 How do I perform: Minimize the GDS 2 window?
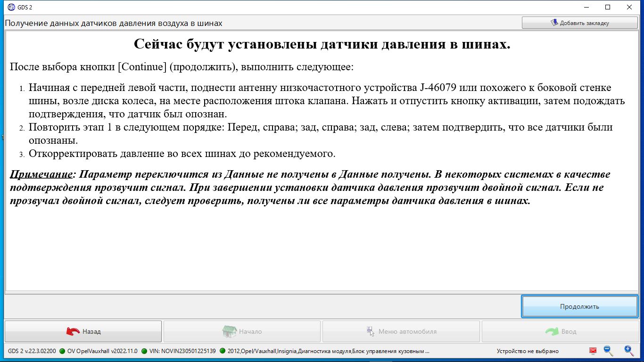coord(586,7)
